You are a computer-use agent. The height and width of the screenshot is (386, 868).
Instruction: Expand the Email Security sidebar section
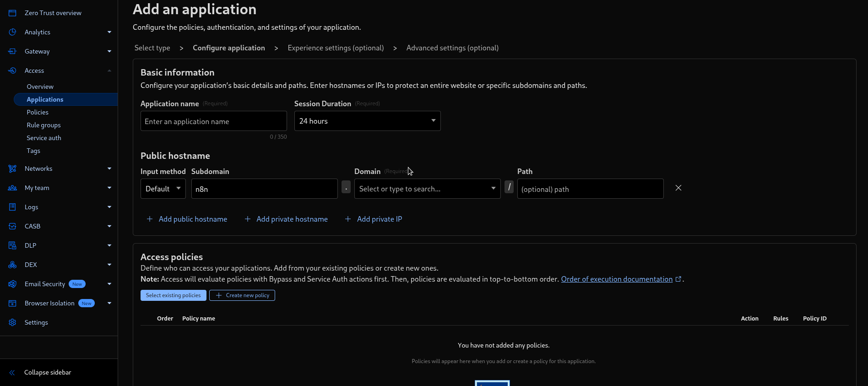coord(109,284)
